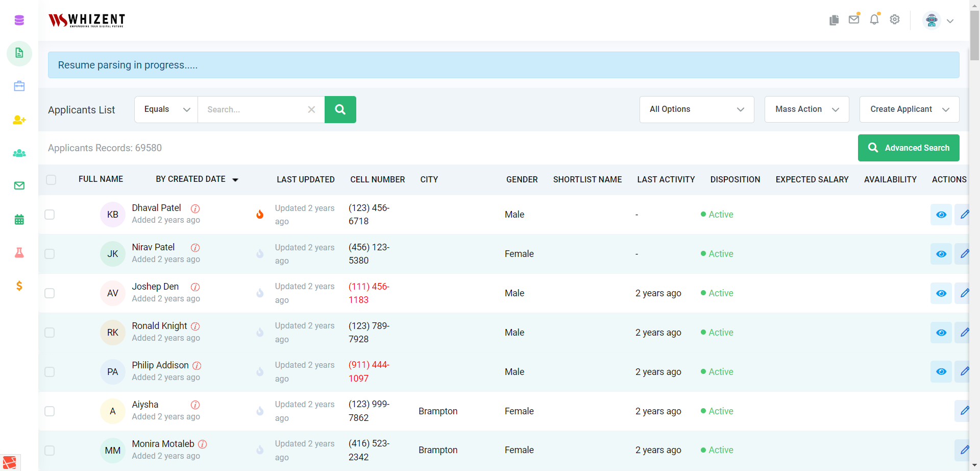
Task: Check the Monira Motaleb row checkbox
Action: (50, 451)
